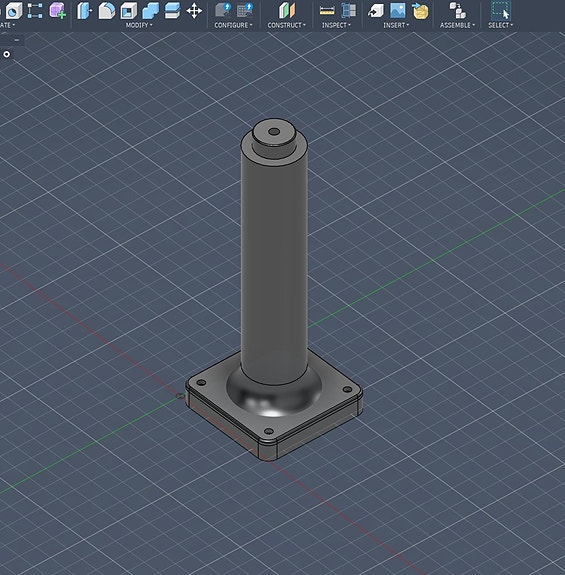
Task: Open the ASSEMBLE dropdown menu
Action: [x=457, y=25]
